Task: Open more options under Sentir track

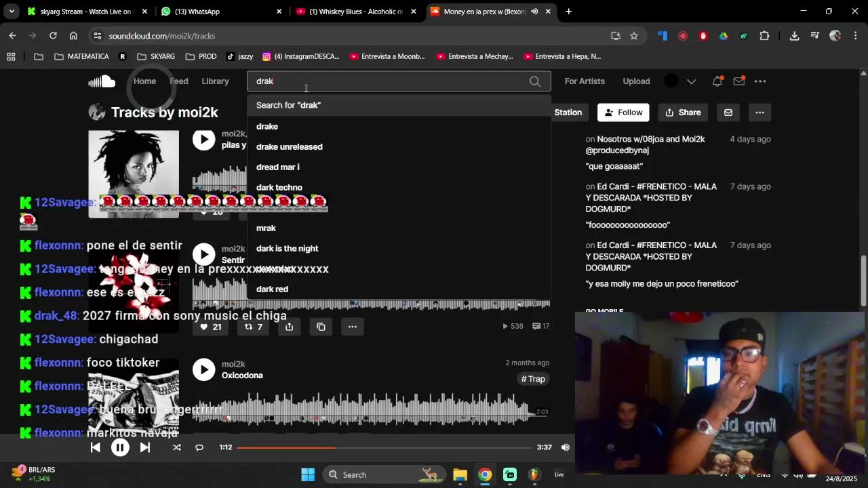Action: tap(353, 327)
